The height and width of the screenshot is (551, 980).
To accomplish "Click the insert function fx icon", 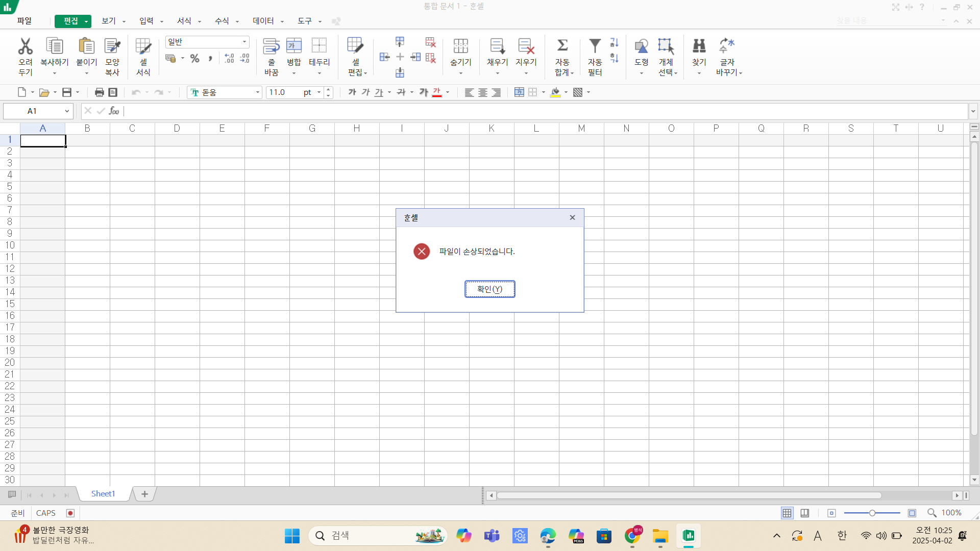I will click(114, 111).
